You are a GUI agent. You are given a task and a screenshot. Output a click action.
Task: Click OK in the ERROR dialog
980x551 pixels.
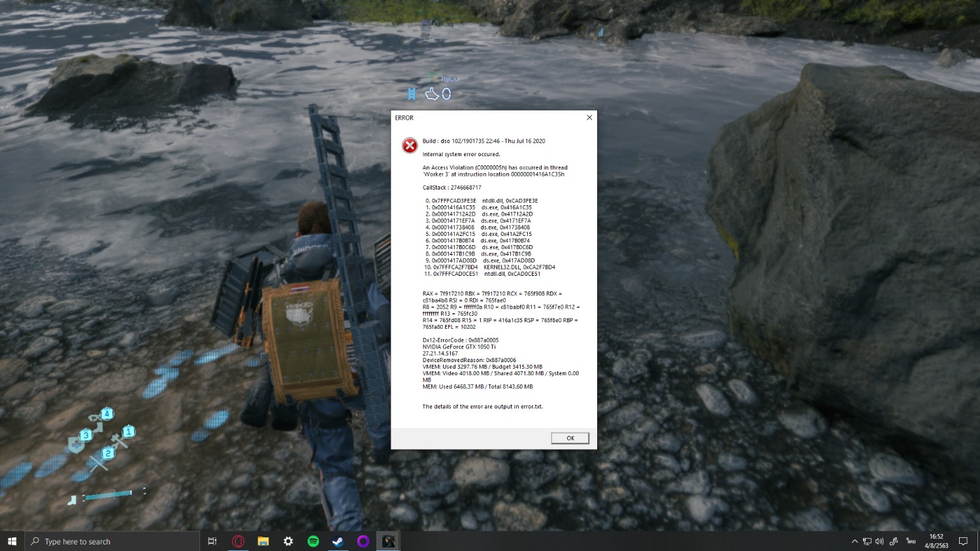570,438
